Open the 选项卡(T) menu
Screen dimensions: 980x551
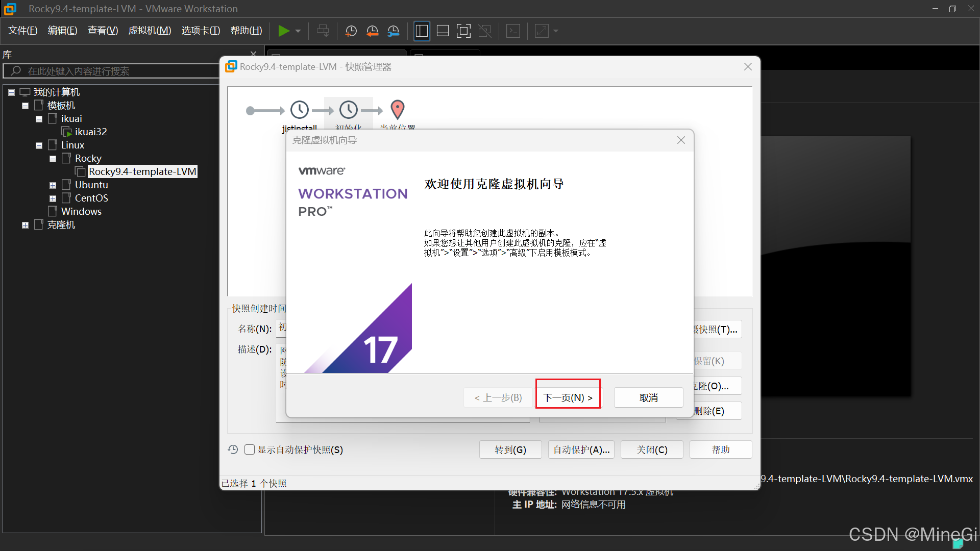201,31
